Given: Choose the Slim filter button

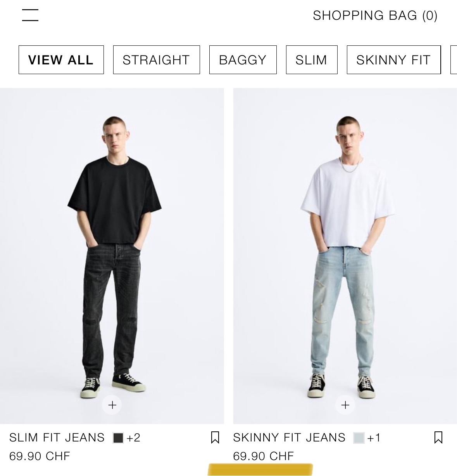Looking at the screenshot, I should (x=312, y=60).
